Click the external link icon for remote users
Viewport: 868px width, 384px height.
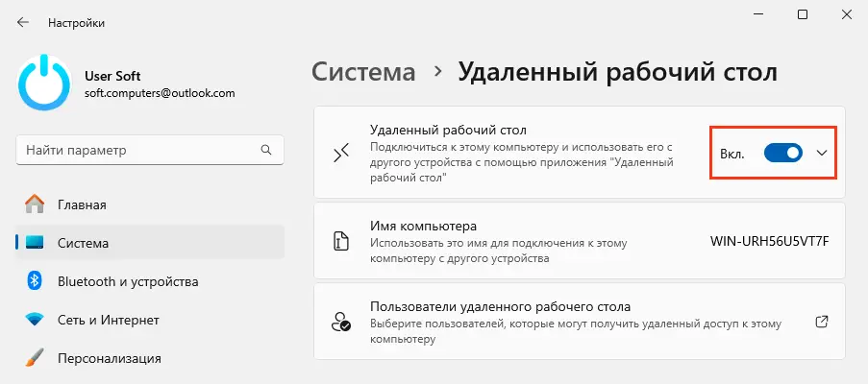(822, 322)
